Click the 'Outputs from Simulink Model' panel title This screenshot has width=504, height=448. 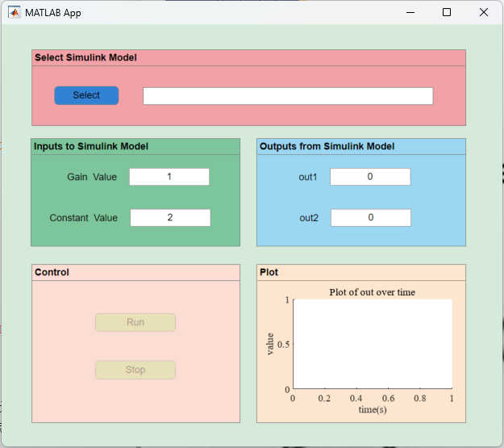click(327, 146)
